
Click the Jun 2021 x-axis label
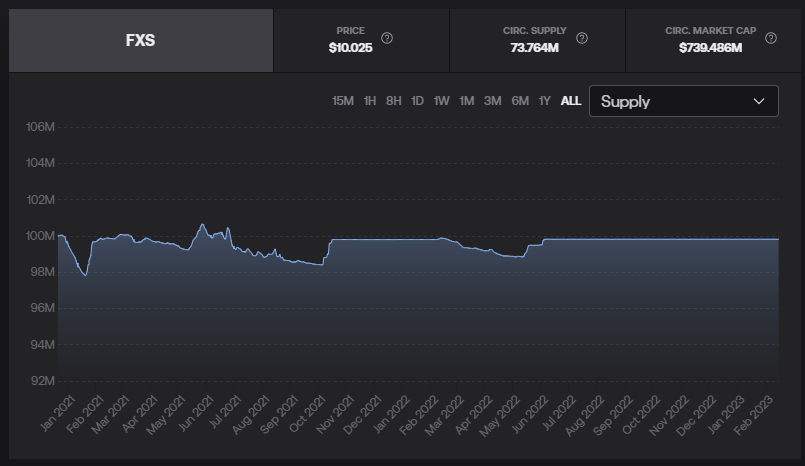pyautogui.click(x=196, y=414)
